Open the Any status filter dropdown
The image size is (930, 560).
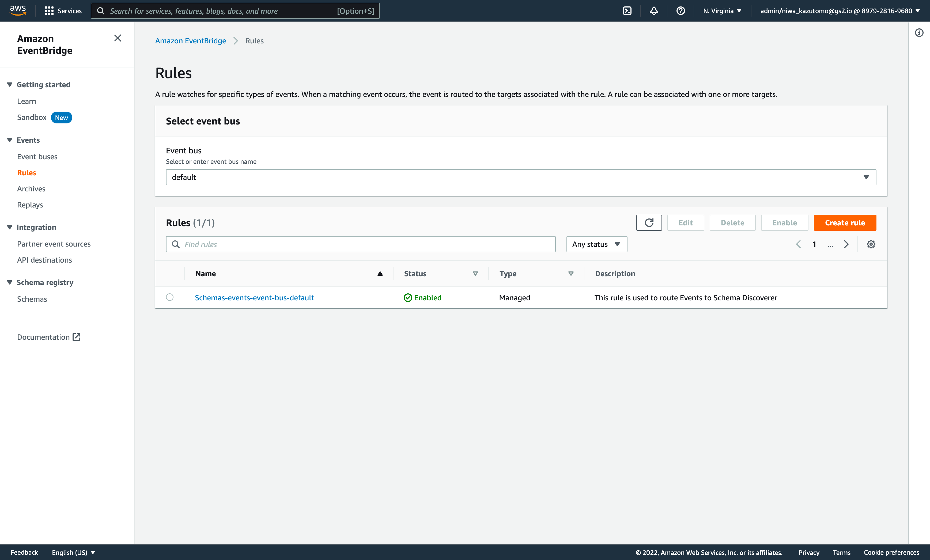(x=596, y=244)
